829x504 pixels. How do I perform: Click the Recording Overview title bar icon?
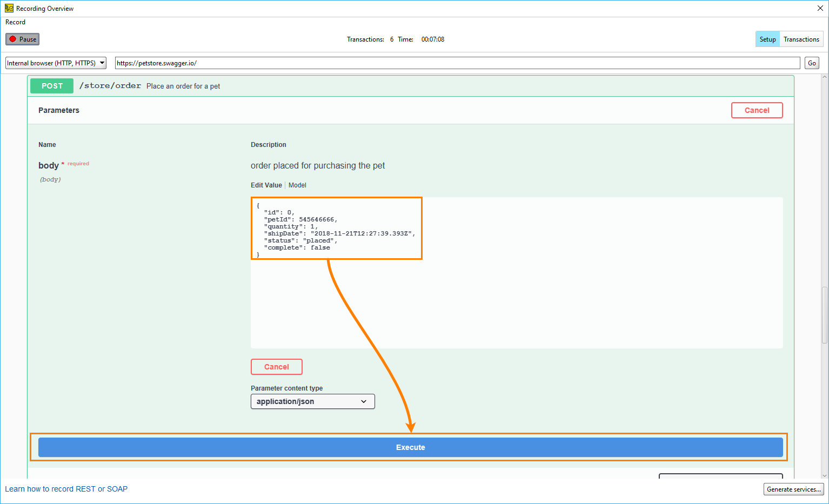click(x=9, y=8)
